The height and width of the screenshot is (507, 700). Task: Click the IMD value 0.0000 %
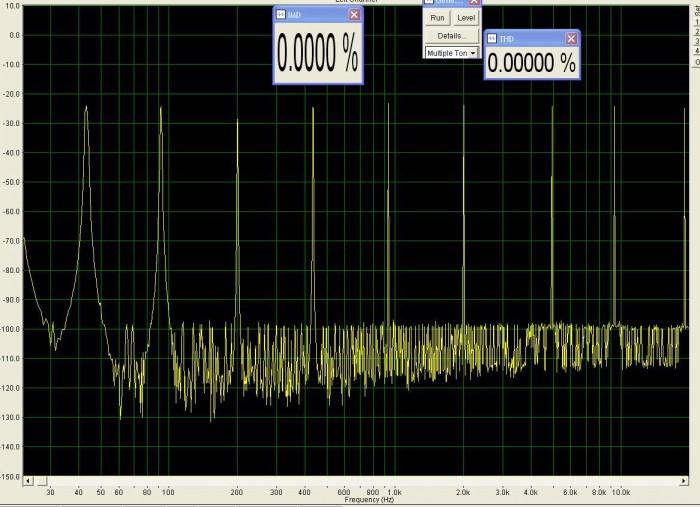pyautogui.click(x=317, y=53)
